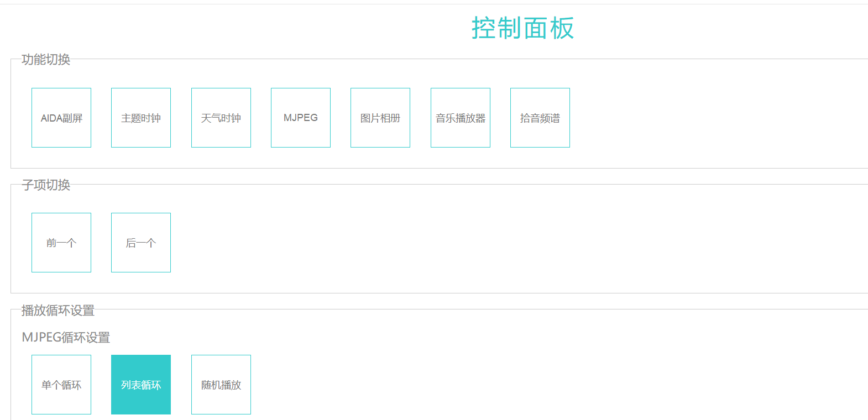Viewport: 868px width, 420px height.
Task: Activate the MJPEG function button
Action: [x=301, y=118]
